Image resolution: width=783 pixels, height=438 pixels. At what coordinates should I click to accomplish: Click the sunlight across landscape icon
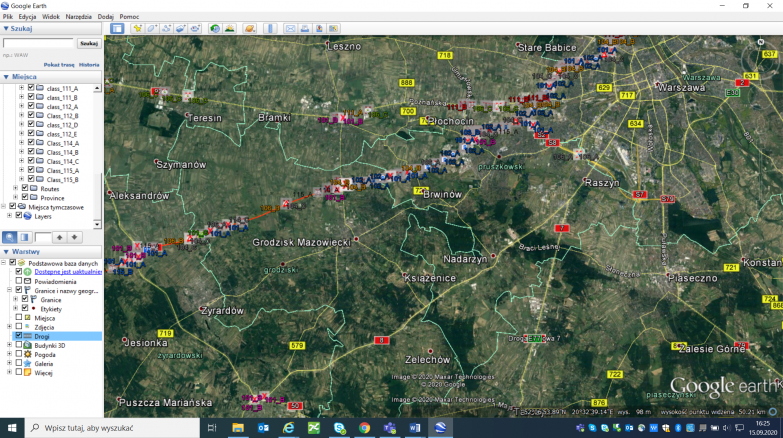(229, 28)
